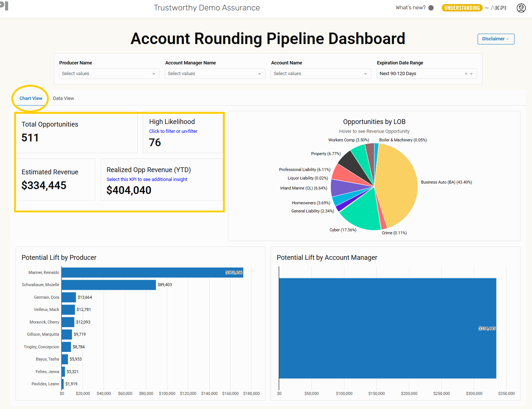Click the Total Opportunities card
The width and height of the screenshot is (532, 409).
click(x=76, y=132)
